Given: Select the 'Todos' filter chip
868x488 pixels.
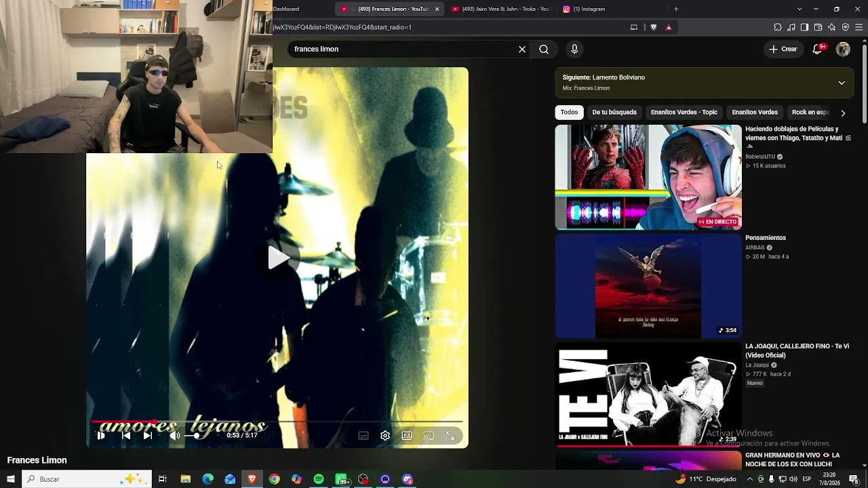Looking at the screenshot, I should pyautogui.click(x=570, y=113).
